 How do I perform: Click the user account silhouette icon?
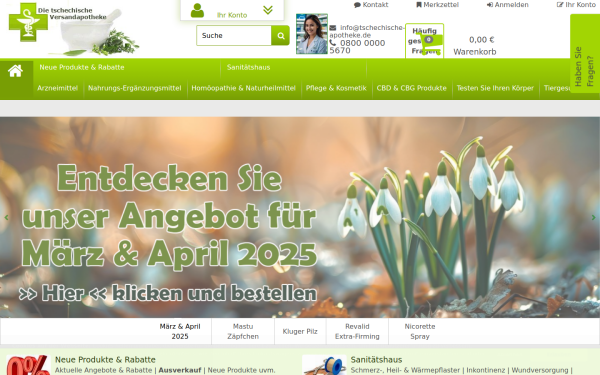197,10
